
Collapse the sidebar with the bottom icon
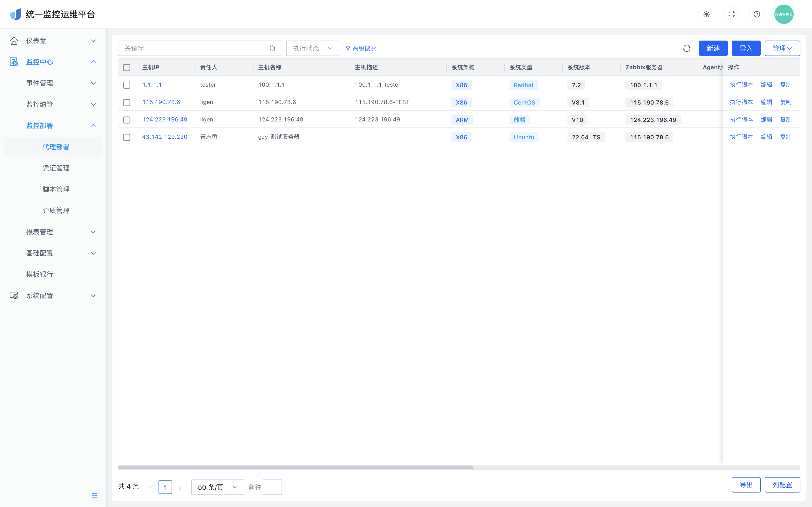coord(95,495)
